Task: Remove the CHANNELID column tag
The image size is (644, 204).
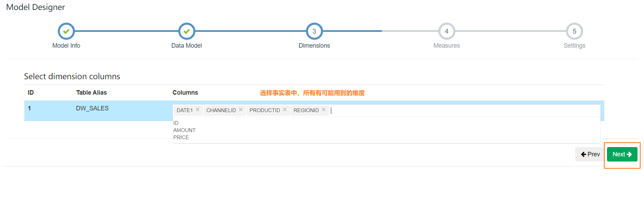Action: point(241,110)
